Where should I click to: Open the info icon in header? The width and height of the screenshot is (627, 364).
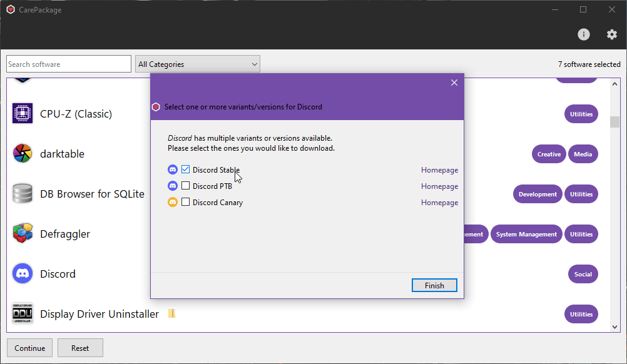coord(583,34)
